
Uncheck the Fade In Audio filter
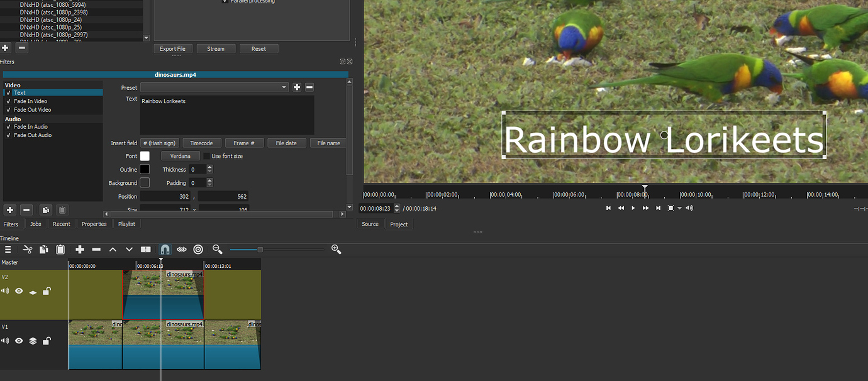tap(8, 127)
